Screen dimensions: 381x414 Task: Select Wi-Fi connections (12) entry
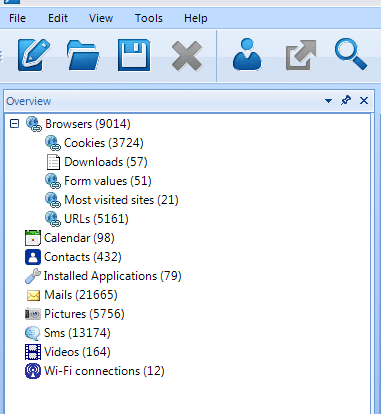click(x=104, y=371)
